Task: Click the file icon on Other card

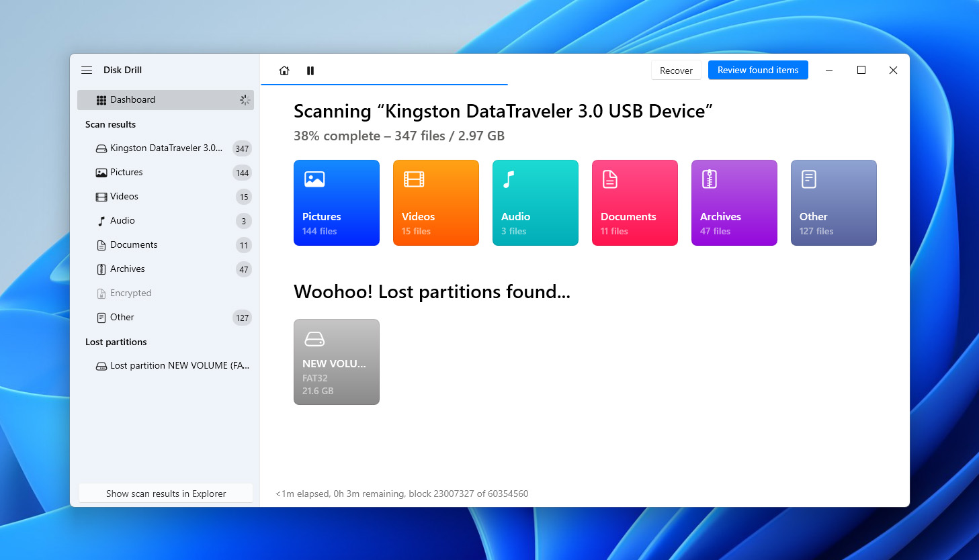Action: (x=809, y=179)
